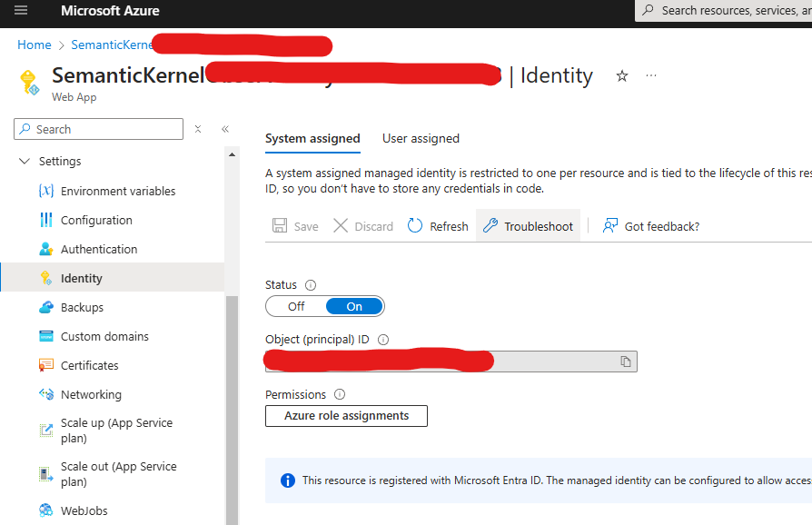Set the Status toggle to On
The width and height of the screenshot is (812, 525).
[x=354, y=306]
